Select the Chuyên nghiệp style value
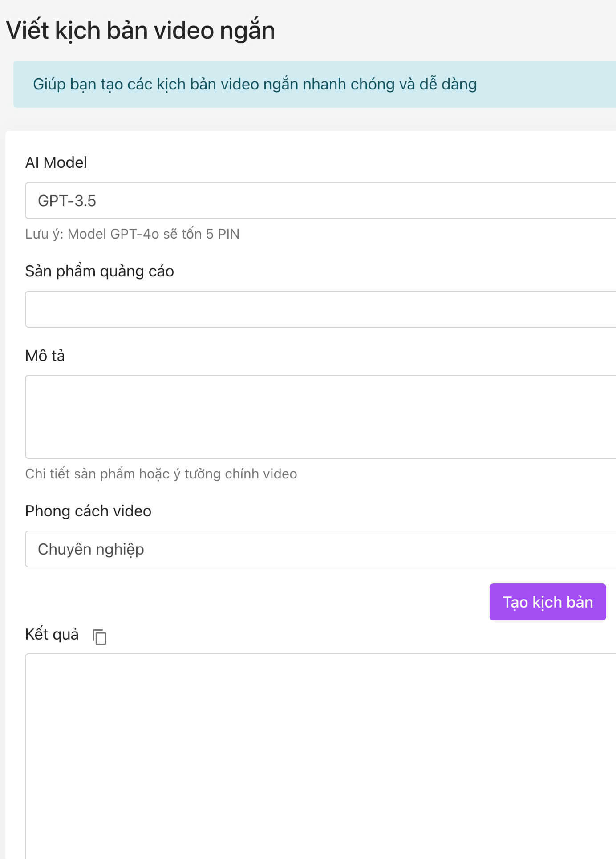The width and height of the screenshot is (616, 859). 91,550
